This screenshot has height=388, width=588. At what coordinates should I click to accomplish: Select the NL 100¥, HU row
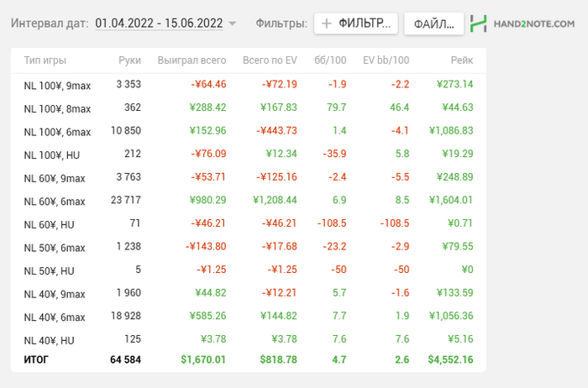[249, 154]
